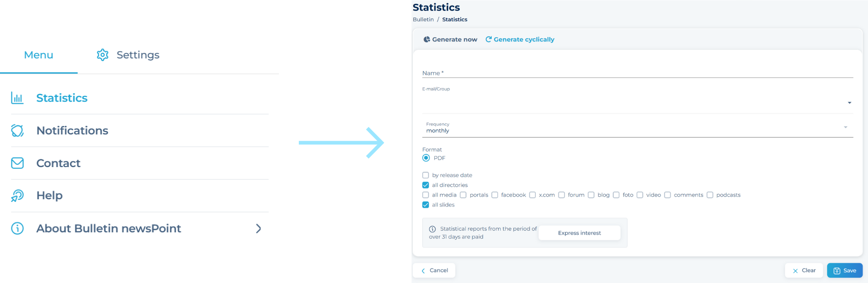Open the E-mail/Group dropdown arrow
868x283 pixels.
[x=849, y=103]
